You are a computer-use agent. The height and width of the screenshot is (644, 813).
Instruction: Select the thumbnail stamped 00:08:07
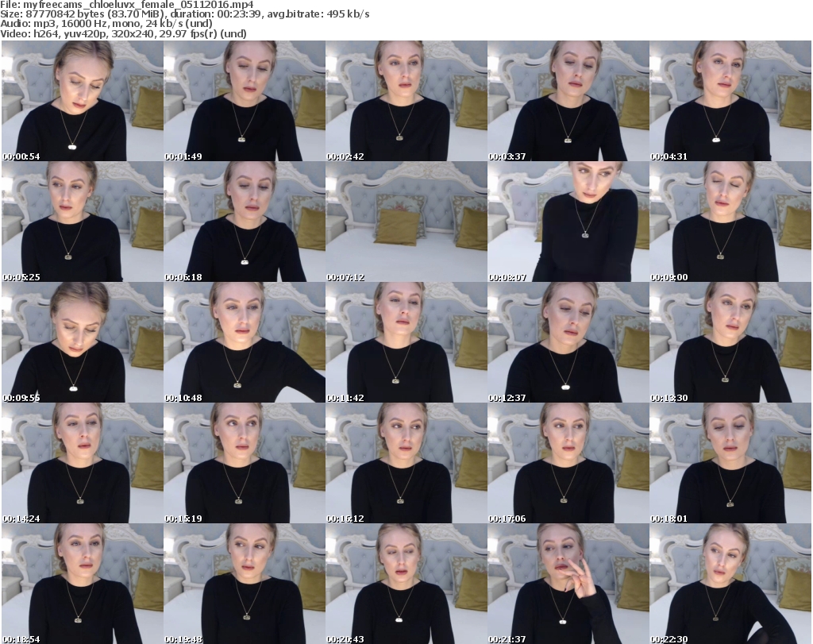click(x=568, y=222)
